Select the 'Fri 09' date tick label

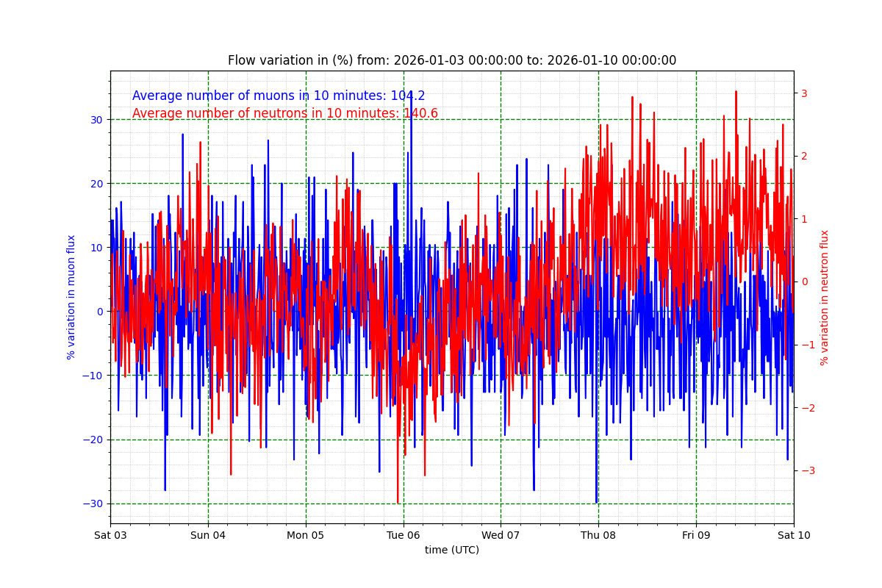(696, 535)
